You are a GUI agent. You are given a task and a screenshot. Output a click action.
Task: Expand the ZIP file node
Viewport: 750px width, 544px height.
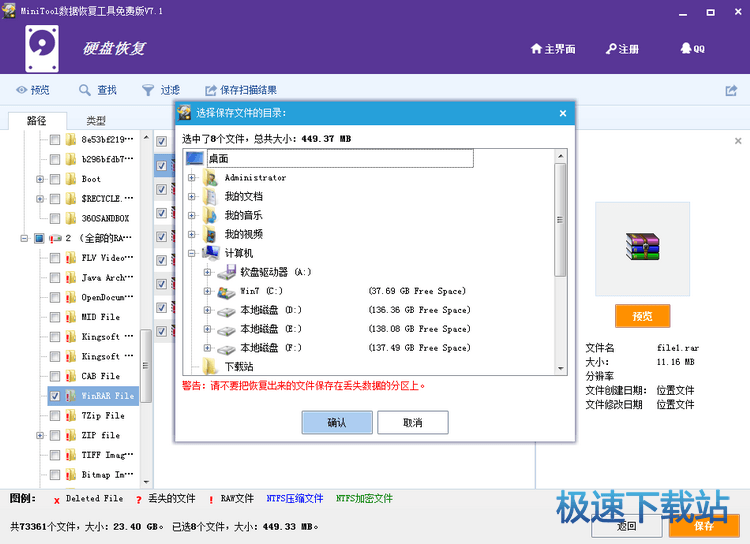[40, 435]
